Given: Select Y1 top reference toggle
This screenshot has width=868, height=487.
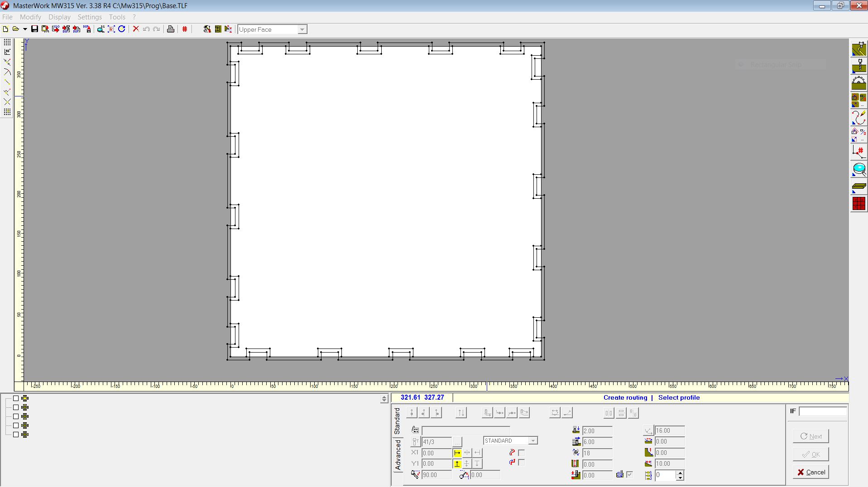Looking at the screenshot, I should point(477,463).
